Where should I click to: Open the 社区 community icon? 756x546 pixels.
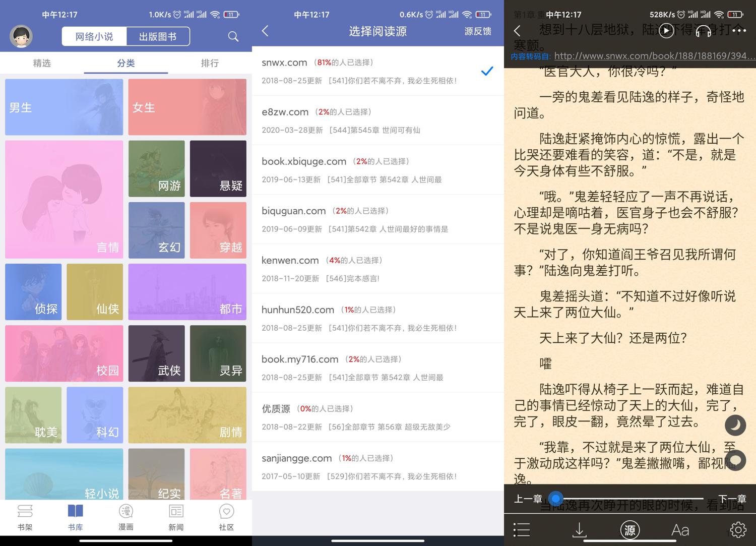(226, 517)
